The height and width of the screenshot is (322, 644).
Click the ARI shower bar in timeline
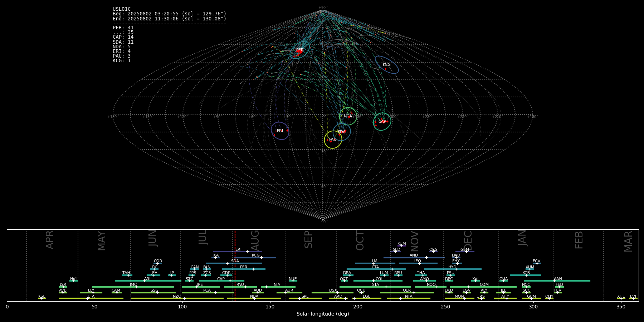pos(148,281)
